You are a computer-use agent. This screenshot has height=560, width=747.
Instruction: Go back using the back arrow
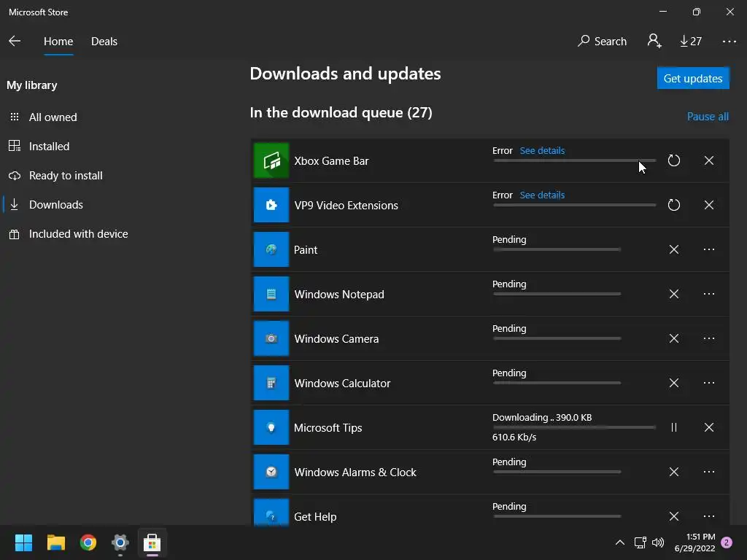15,41
